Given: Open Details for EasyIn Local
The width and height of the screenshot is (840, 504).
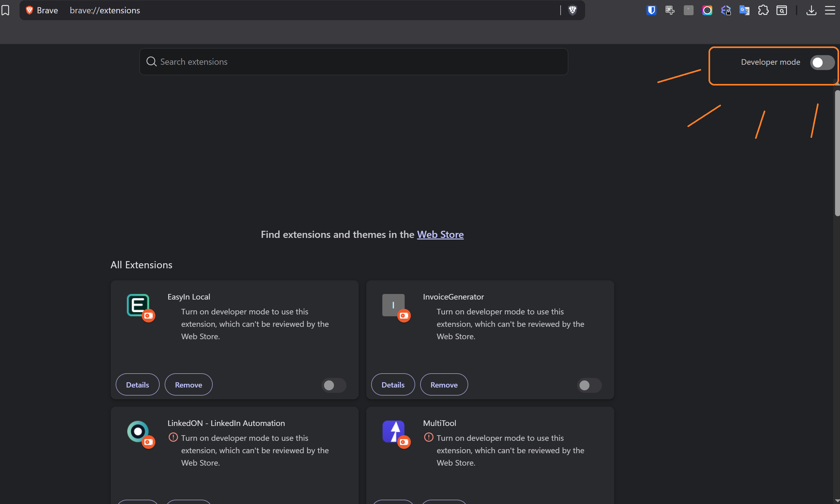Looking at the screenshot, I should click(x=137, y=384).
